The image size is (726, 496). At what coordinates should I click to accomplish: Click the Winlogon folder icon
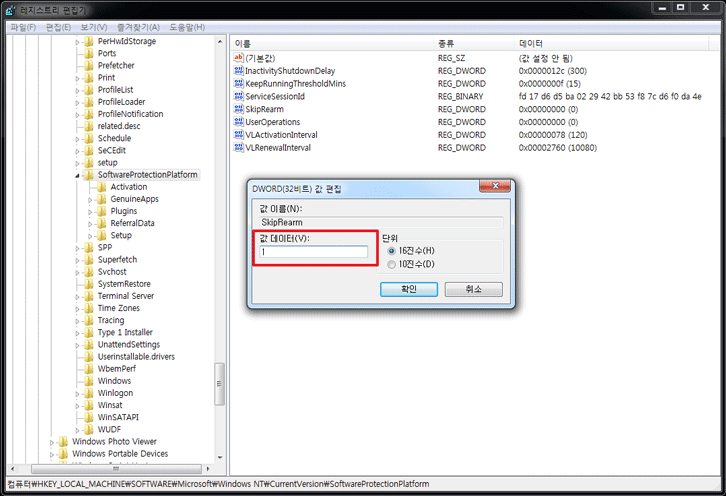[89, 393]
